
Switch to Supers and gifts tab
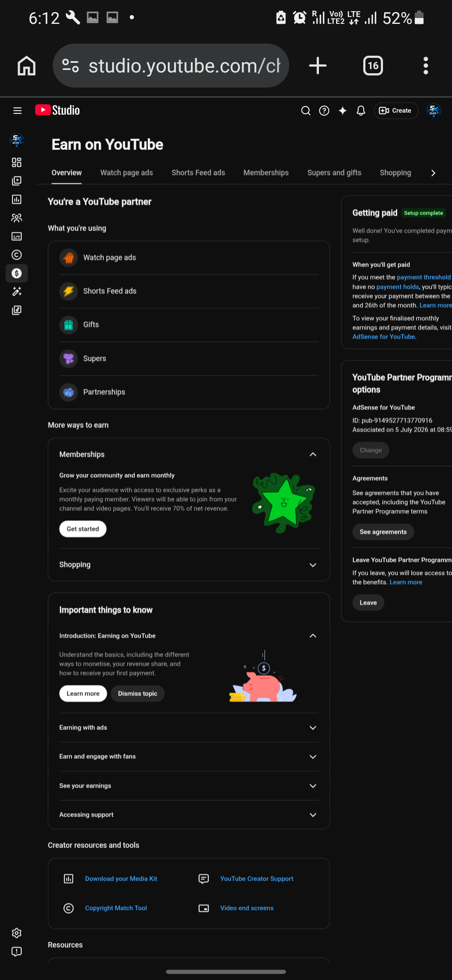(x=334, y=173)
